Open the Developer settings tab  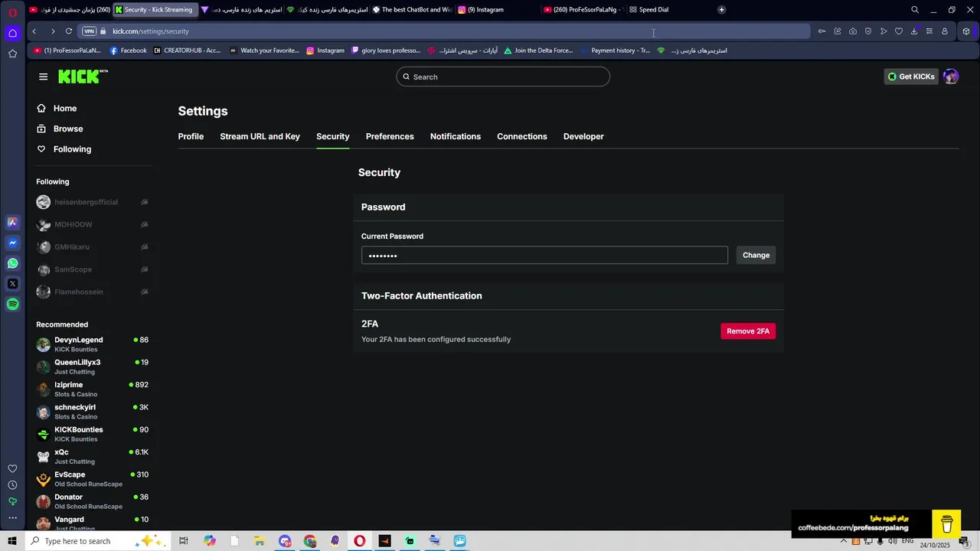coord(583,136)
